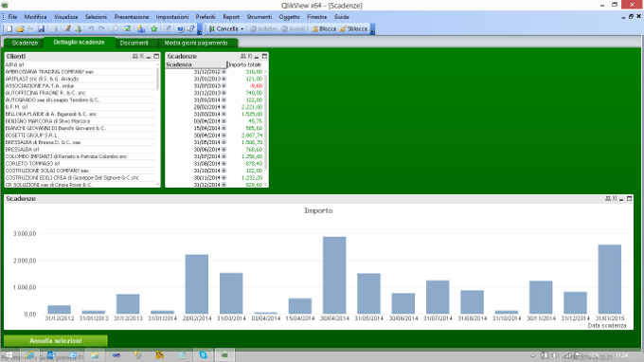644x362 pixels.
Task: Open the Impostazioni menu
Action: pos(172,17)
